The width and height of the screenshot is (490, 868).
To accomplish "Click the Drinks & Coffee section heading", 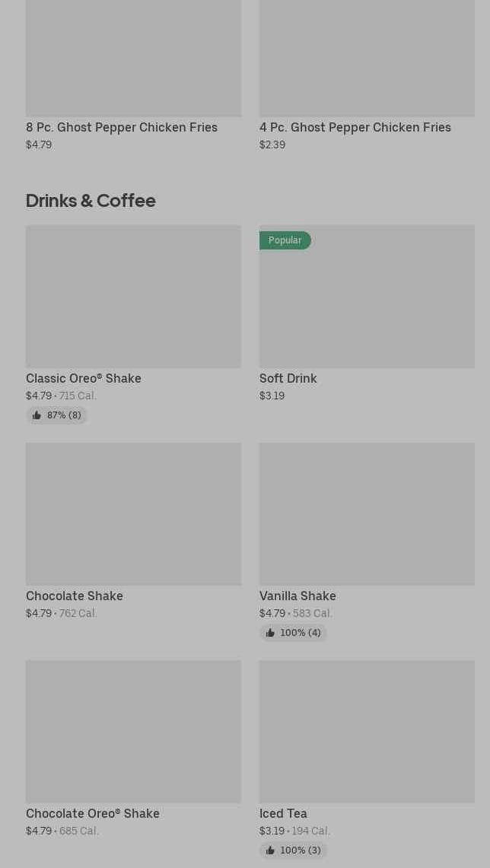I will tap(91, 200).
